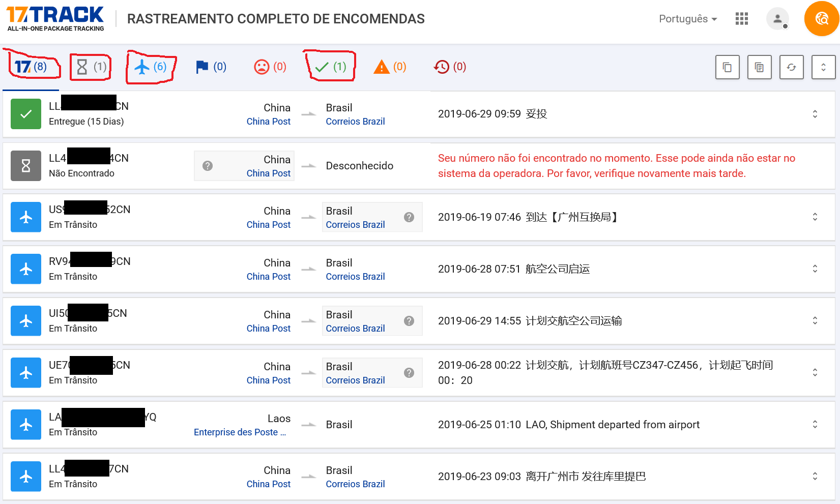Filter by in-transit (6) tab
The image size is (840, 504).
pyautogui.click(x=151, y=67)
